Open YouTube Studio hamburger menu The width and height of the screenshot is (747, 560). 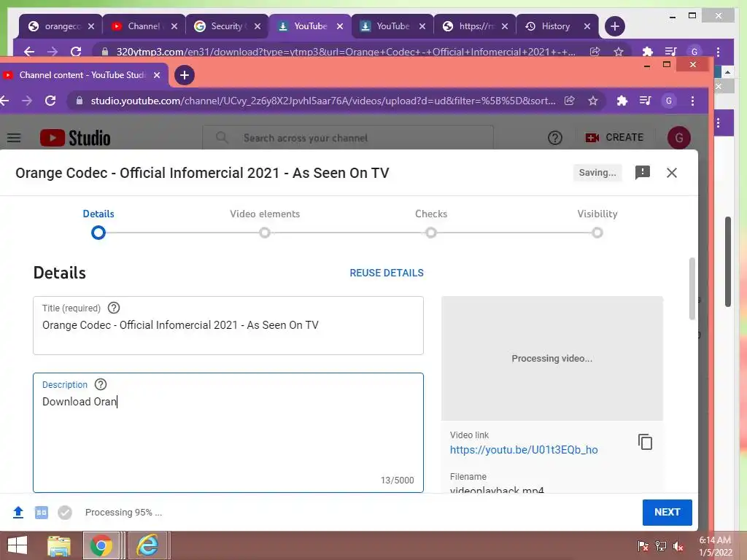tap(14, 138)
